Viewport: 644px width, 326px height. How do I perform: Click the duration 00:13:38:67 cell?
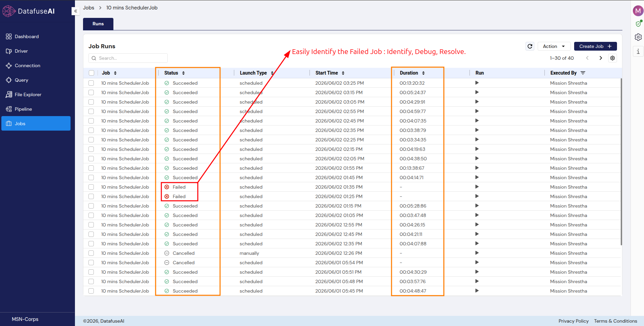[x=412, y=168]
